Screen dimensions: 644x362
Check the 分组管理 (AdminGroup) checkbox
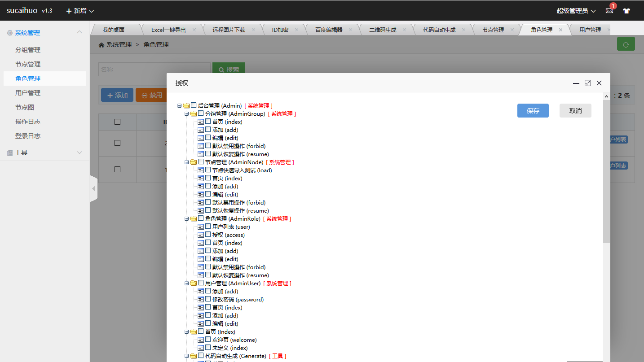tap(201, 113)
